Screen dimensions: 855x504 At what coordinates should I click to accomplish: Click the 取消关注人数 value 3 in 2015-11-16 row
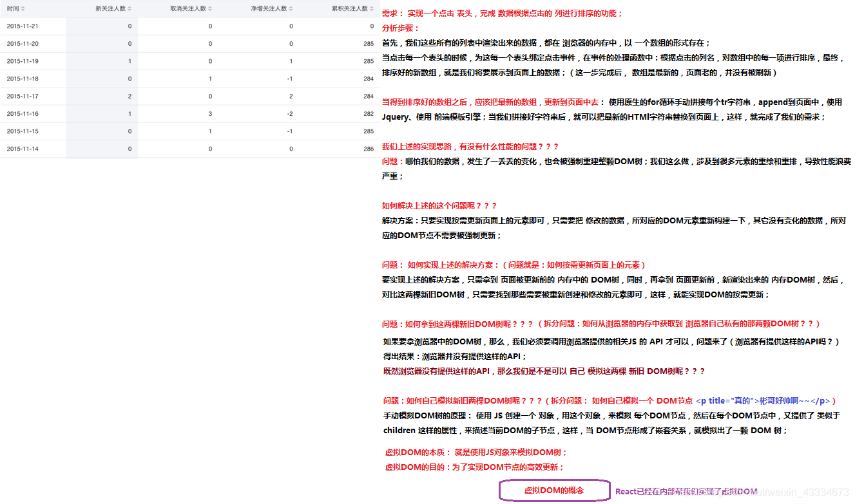coord(210,114)
